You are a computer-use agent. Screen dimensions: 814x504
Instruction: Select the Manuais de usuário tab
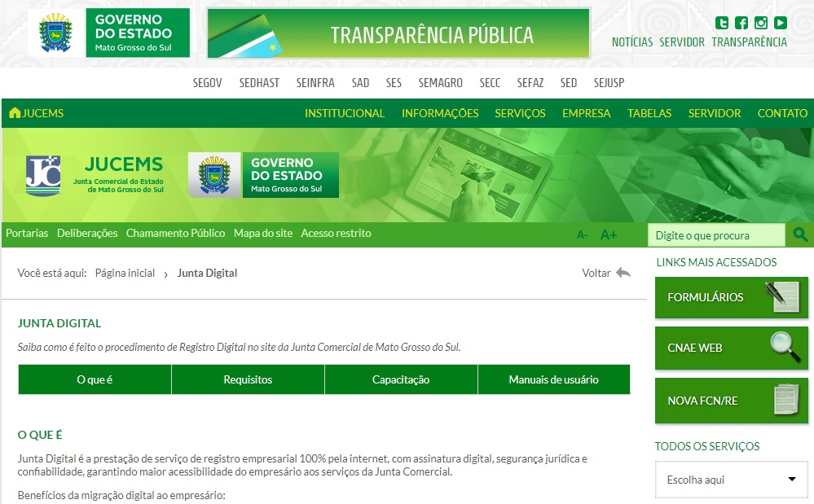pos(553,379)
